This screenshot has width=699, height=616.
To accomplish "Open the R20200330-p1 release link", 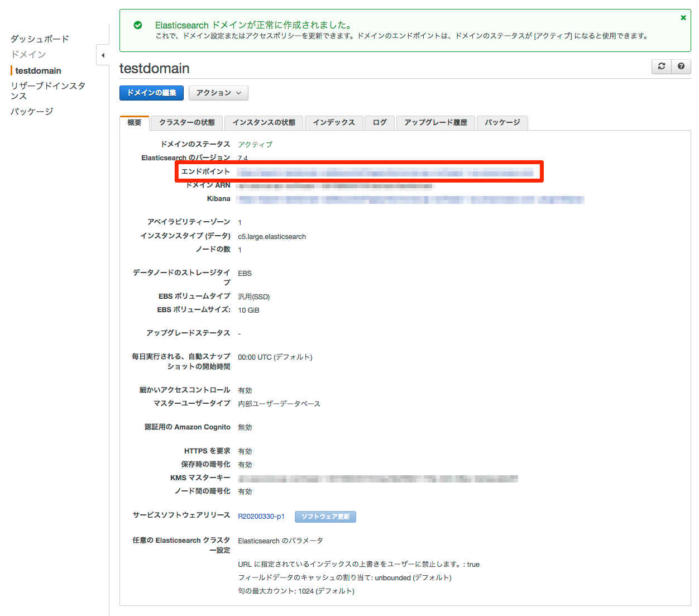I will 261,517.
